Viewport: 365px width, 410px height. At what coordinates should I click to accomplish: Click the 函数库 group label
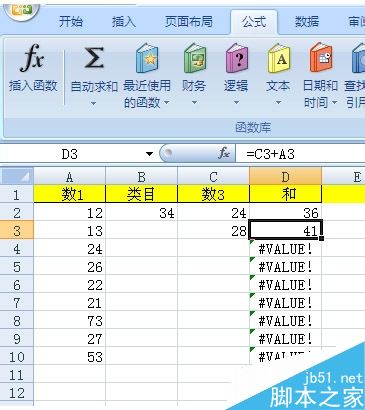coord(253,127)
